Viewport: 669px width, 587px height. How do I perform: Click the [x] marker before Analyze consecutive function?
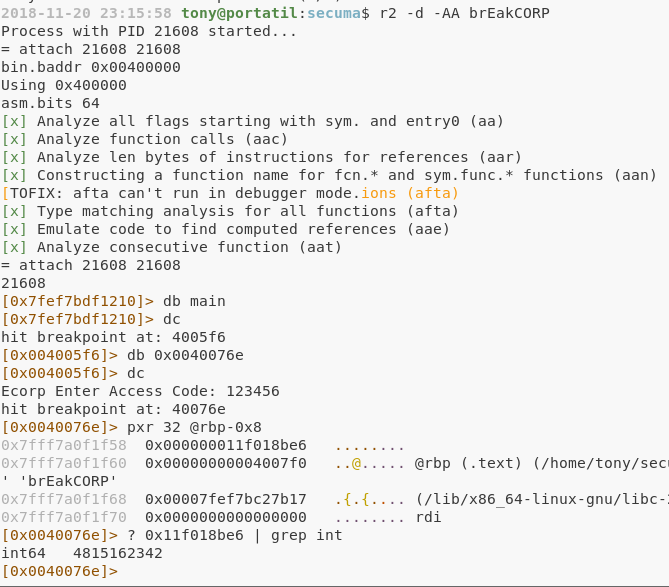pos(14,247)
